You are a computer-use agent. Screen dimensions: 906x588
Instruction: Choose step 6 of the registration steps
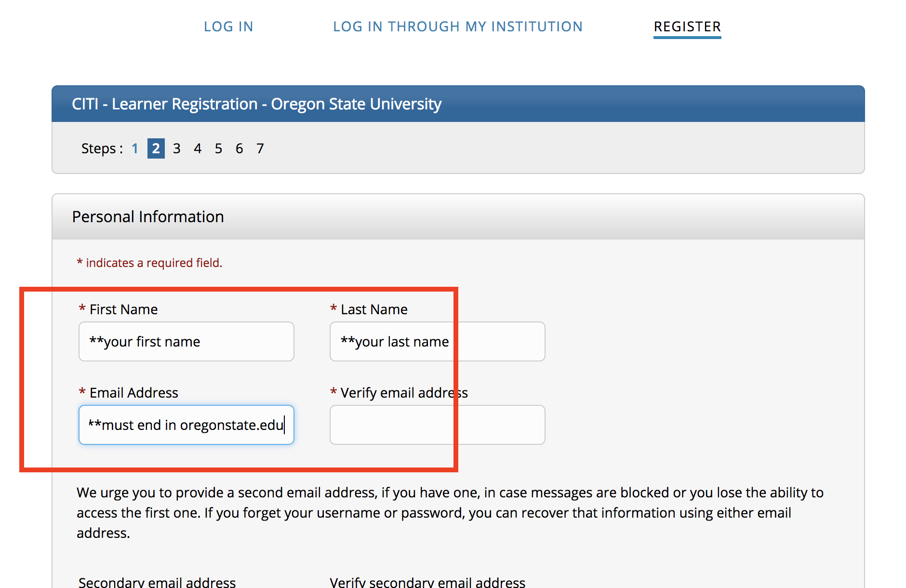point(239,148)
